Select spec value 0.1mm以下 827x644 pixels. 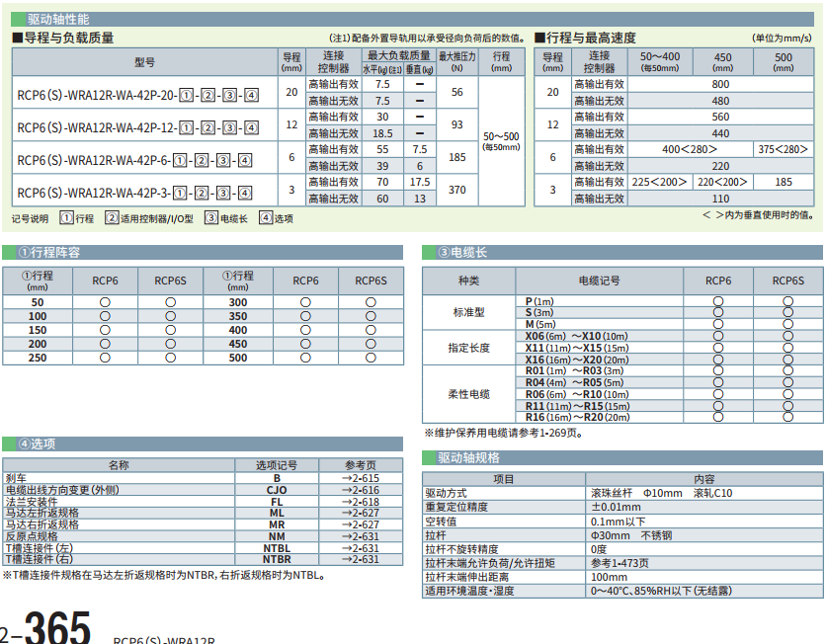[618, 522]
